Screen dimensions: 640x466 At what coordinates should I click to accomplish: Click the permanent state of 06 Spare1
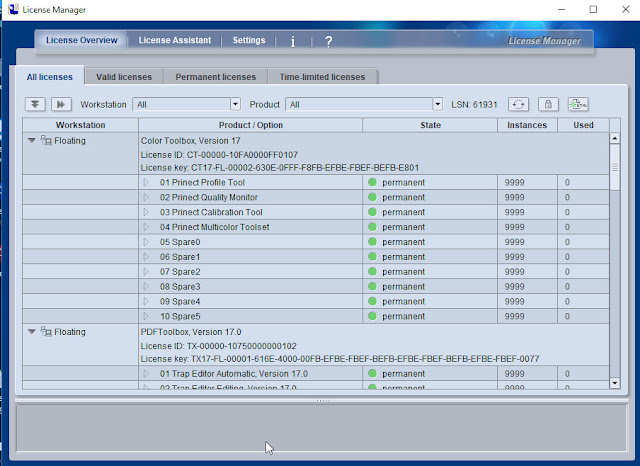pyautogui.click(x=403, y=257)
